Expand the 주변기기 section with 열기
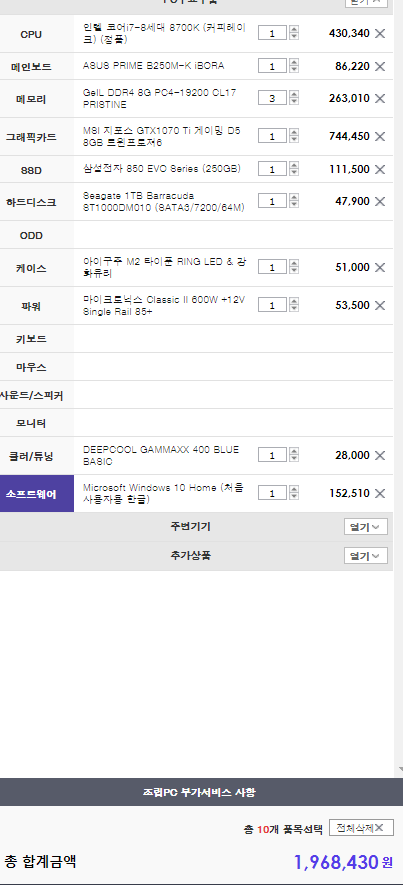403x888 pixels. pos(366,527)
